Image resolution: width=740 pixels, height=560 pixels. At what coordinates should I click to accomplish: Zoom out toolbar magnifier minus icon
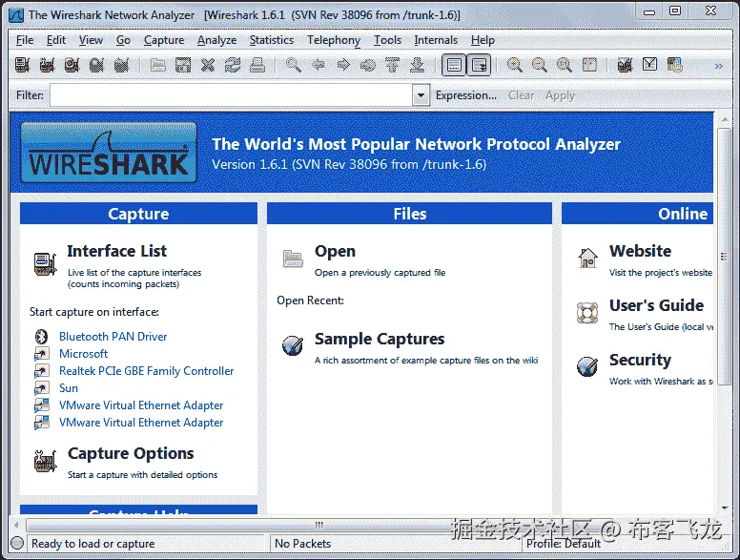[540, 65]
